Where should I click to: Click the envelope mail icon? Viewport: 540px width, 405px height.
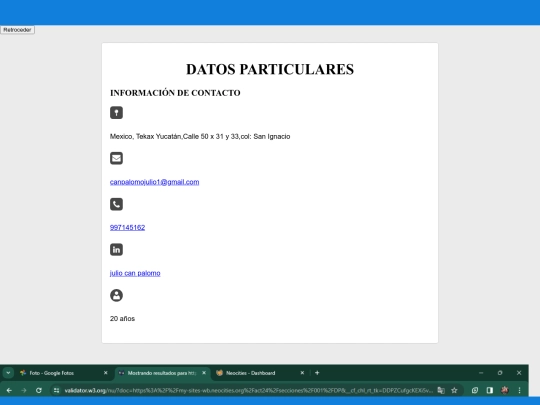(116, 158)
